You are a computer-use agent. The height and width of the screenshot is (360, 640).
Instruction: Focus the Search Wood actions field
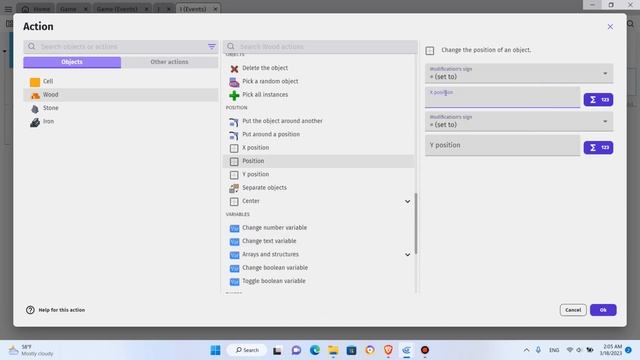(x=320, y=47)
